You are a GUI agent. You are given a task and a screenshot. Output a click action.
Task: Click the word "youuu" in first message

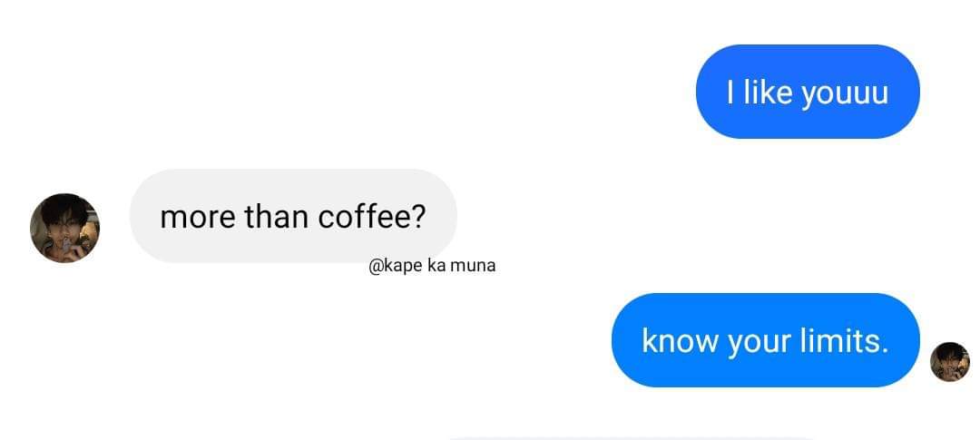[845, 93]
